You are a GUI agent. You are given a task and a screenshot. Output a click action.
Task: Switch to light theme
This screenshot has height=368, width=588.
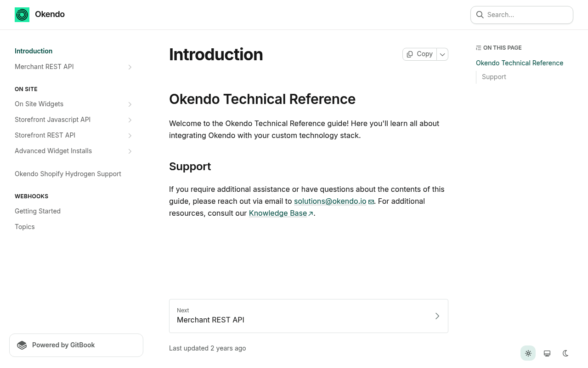(528, 353)
